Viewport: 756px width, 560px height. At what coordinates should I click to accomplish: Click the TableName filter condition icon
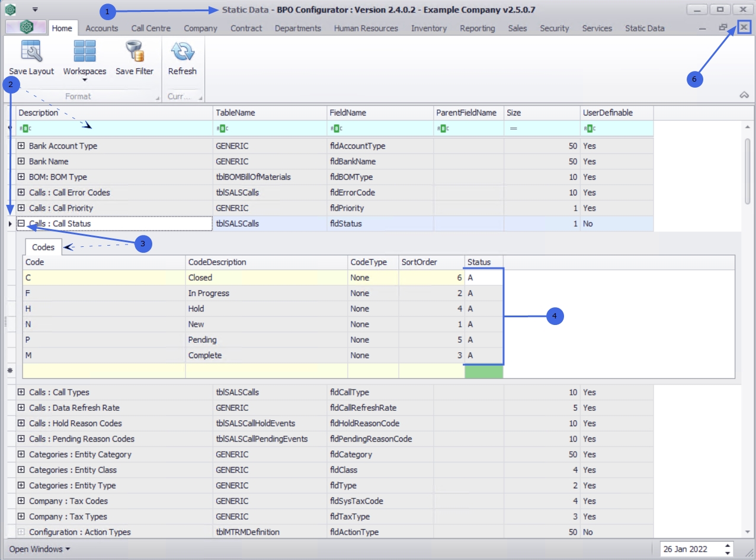point(222,128)
